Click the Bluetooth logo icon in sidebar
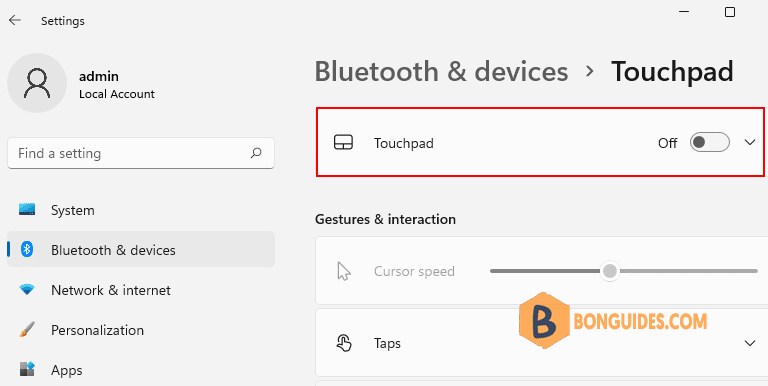Viewport: 768px width, 386px height. coord(27,249)
